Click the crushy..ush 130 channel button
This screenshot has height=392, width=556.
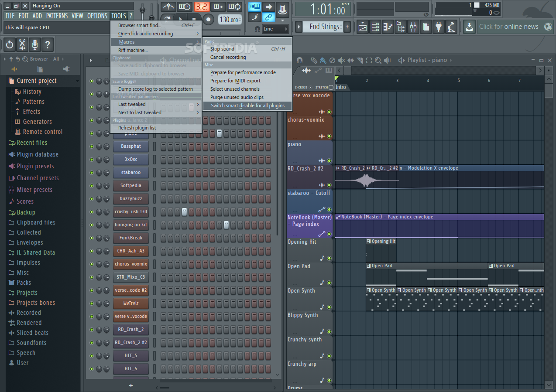point(131,212)
